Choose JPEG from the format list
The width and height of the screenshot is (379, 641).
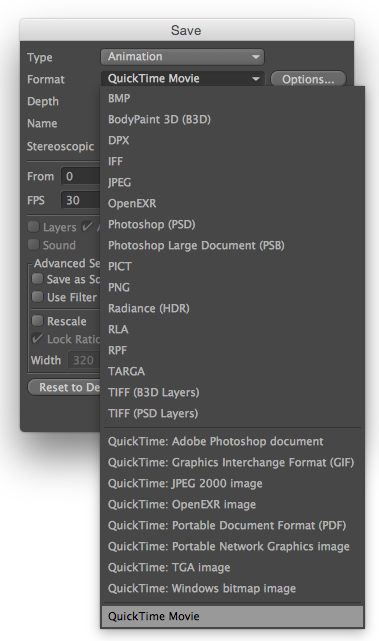pyautogui.click(x=232, y=182)
